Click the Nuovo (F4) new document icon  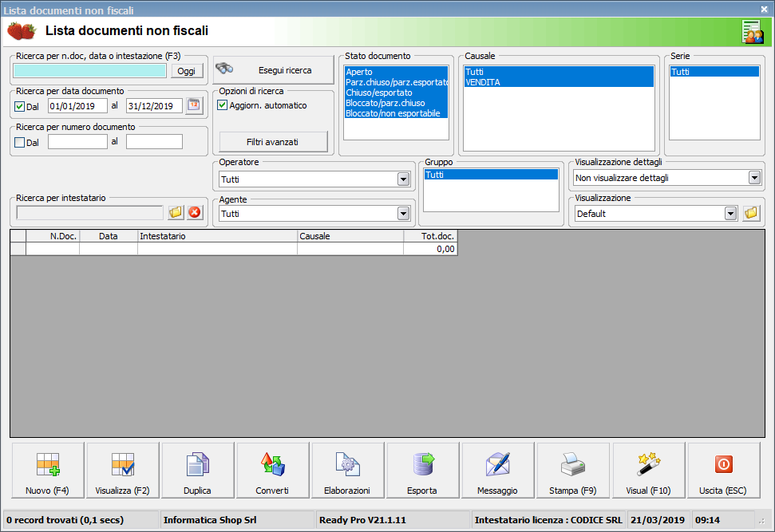48,464
